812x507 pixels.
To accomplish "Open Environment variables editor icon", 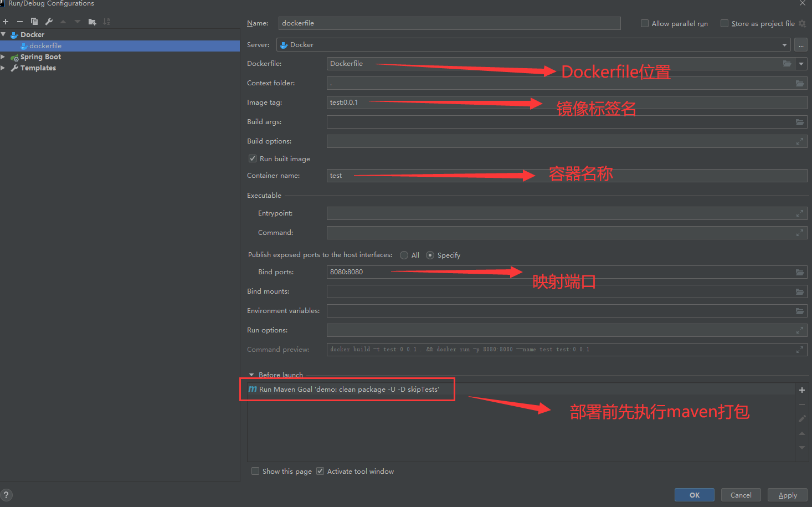I will pos(800,311).
